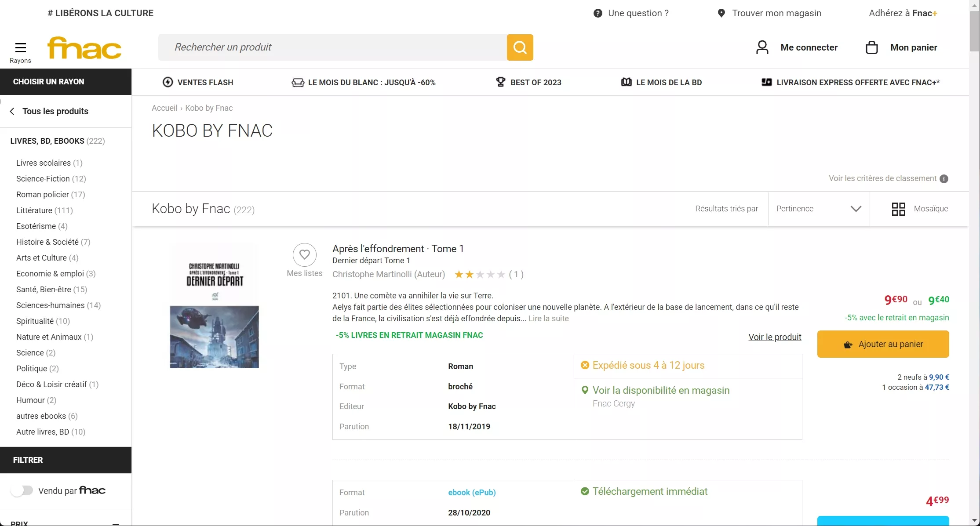Open the Rayons hamburger menu
The width and height of the screenshot is (980, 526).
(20, 47)
